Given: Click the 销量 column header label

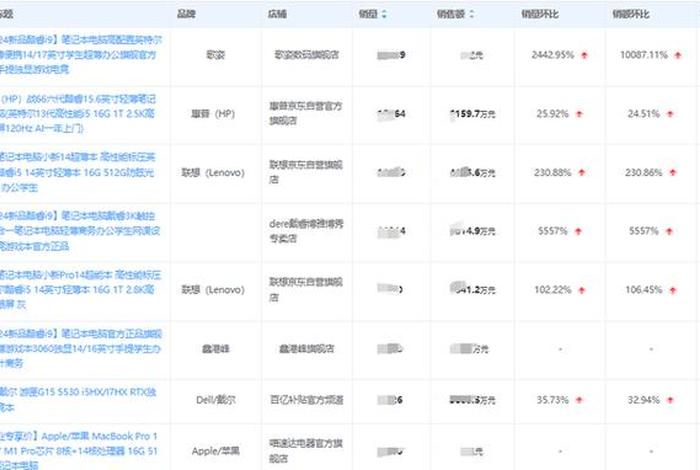Looking at the screenshot, I should click(x=368, y=14).
